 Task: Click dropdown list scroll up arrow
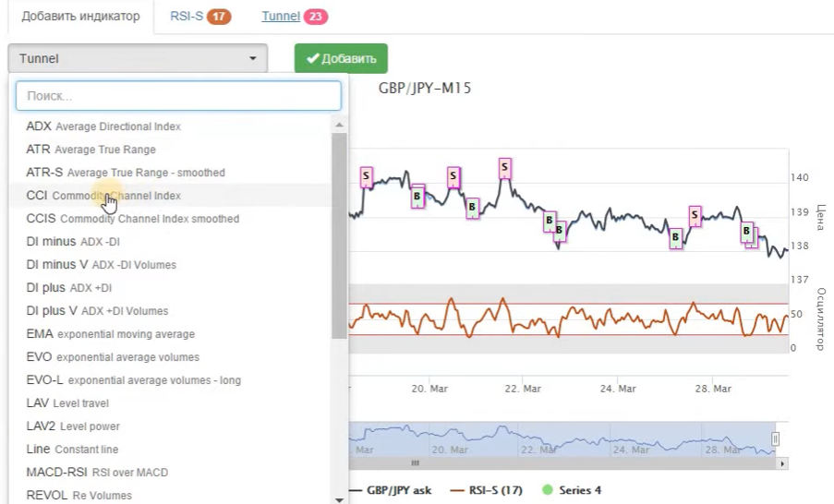pyautogui.click(x=339, y=125)
